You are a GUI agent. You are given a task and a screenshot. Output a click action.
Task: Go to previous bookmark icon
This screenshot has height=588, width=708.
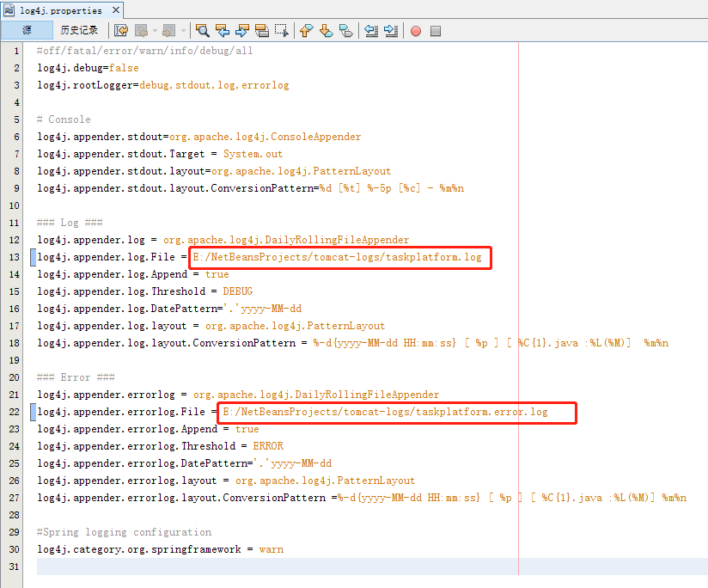306,31
